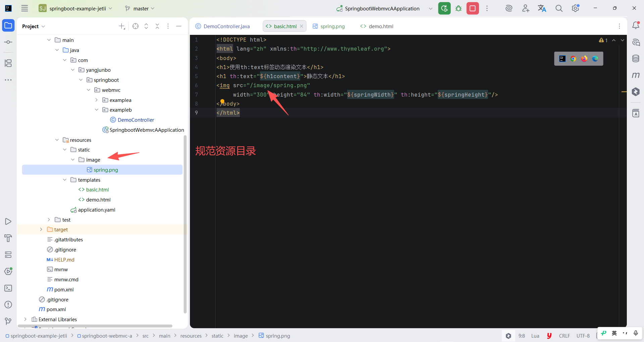Open the Git tool window

[8, 321]
